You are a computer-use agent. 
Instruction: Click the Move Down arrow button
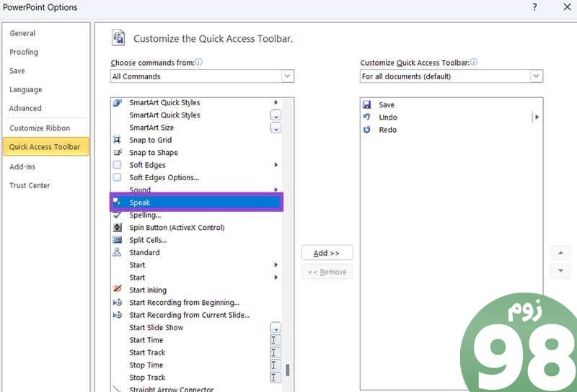[560, 271]
